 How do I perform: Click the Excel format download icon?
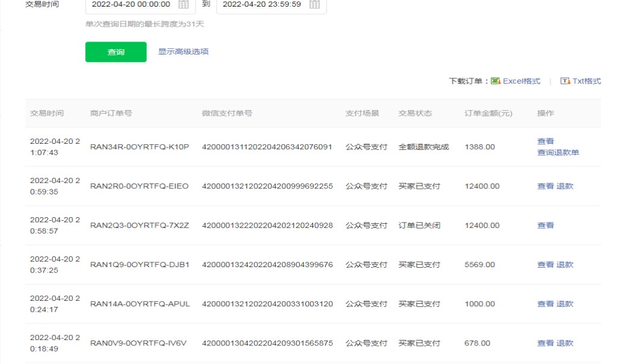point(496,81)
